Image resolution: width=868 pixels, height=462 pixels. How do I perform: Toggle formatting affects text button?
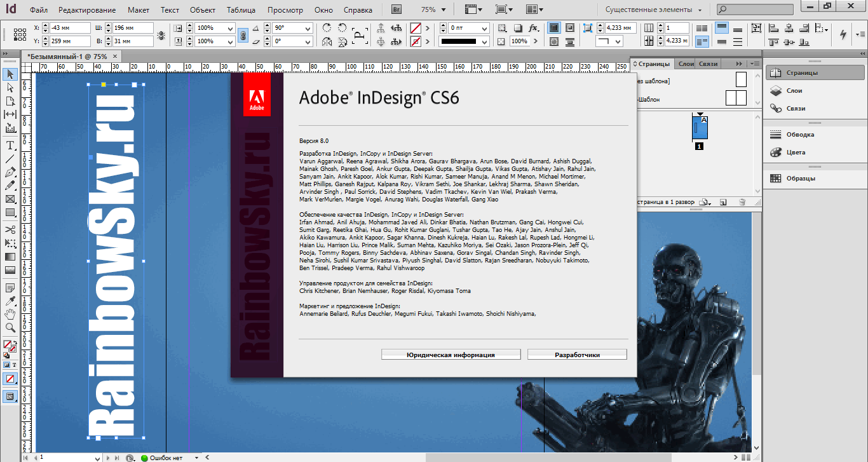coord(14,365)
